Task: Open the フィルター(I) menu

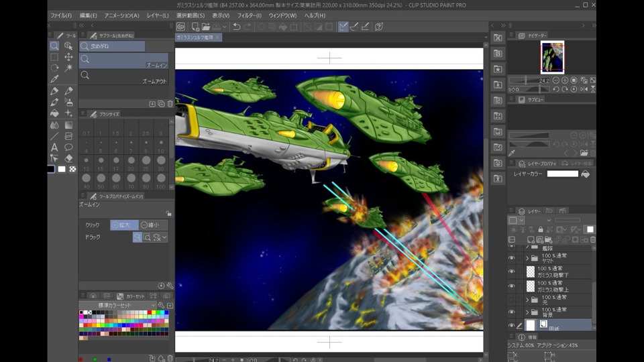Action: (x=250, y=15)
